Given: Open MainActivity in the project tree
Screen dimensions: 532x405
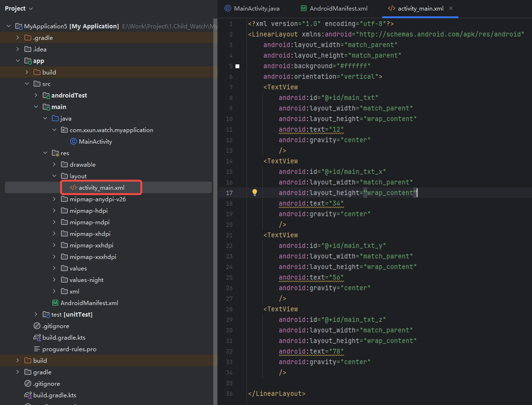Looking at the screenshot, I should click(x=95, y=141).
